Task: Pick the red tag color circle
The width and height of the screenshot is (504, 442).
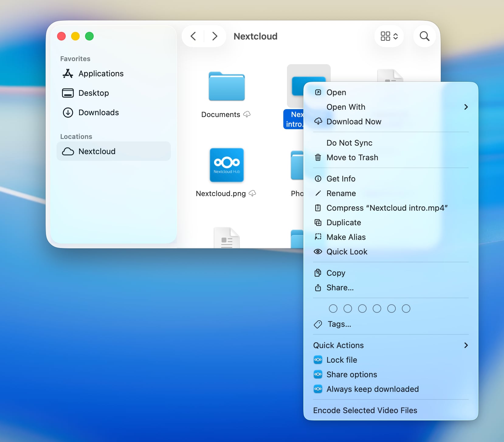Action: [333, 308]
